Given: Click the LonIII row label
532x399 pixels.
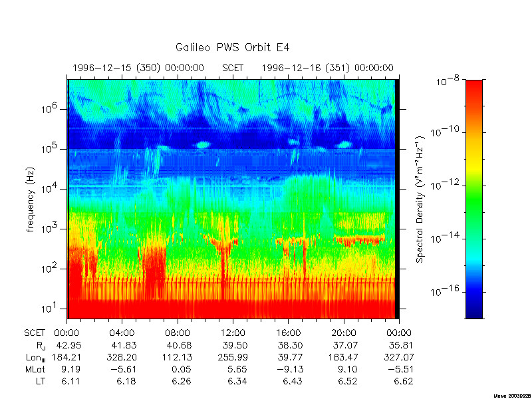Looking at the screenshot, I should click(36, 358).
